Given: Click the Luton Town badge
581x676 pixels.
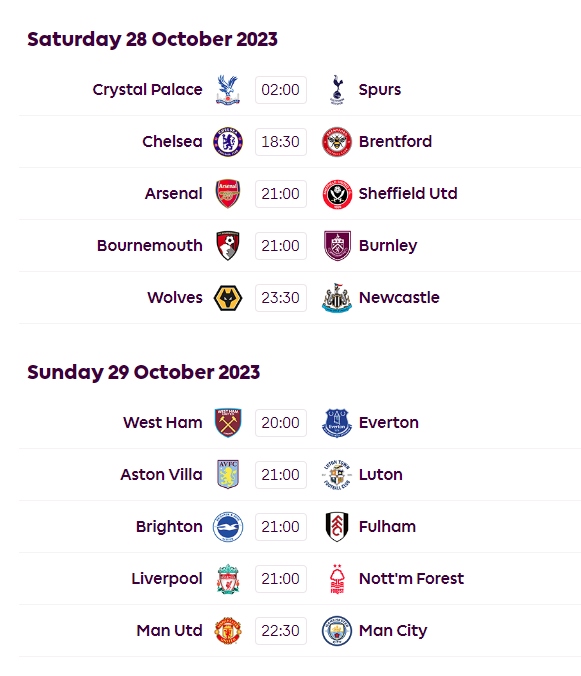Looking at the screenshot, I should (337, 475).
